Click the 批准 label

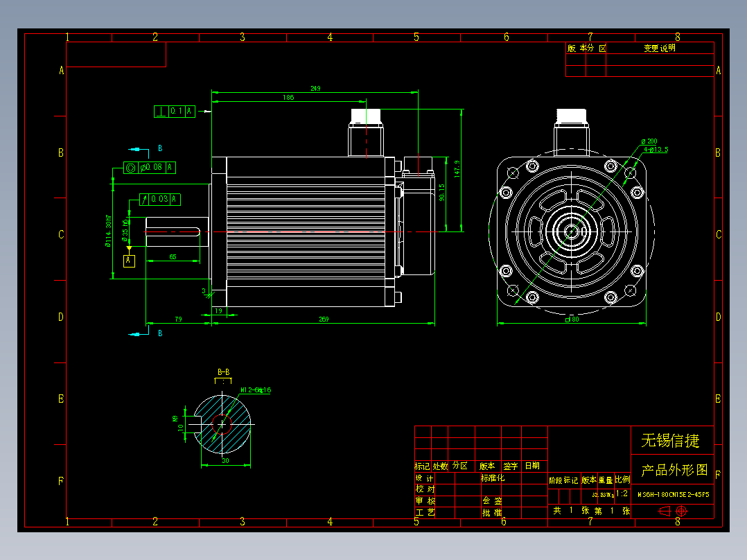tap(492, 513)
